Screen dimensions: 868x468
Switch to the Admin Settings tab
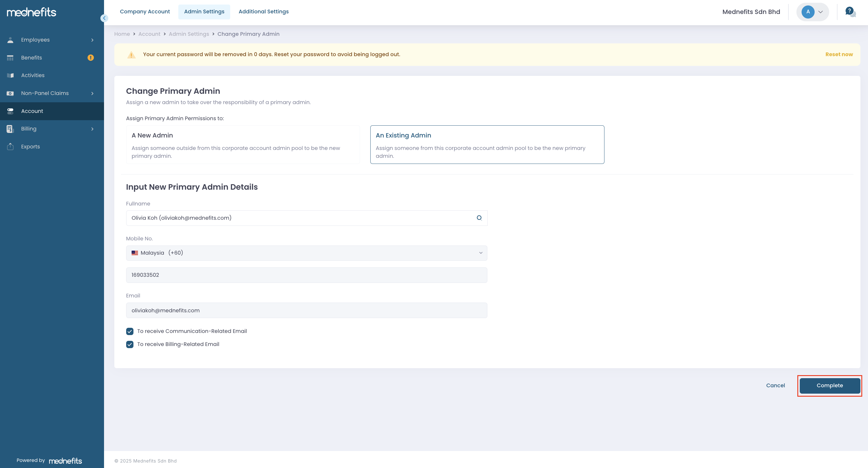(x=204, y=12)
